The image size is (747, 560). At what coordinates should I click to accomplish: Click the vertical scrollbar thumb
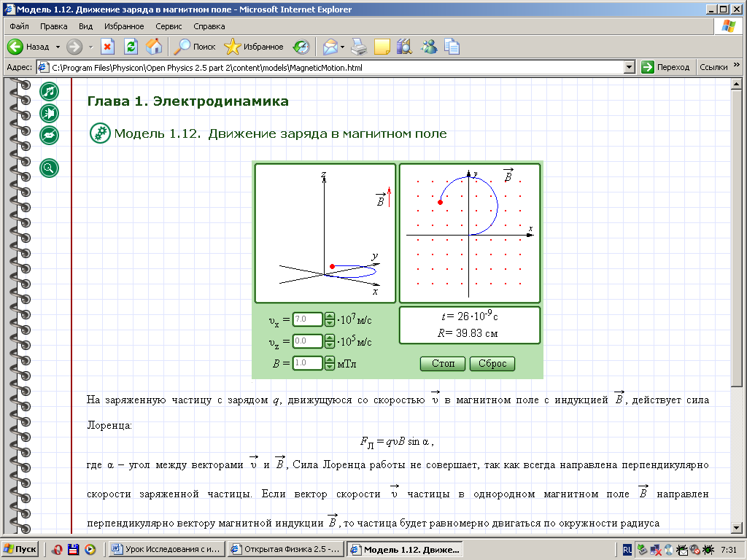point(737,238)
